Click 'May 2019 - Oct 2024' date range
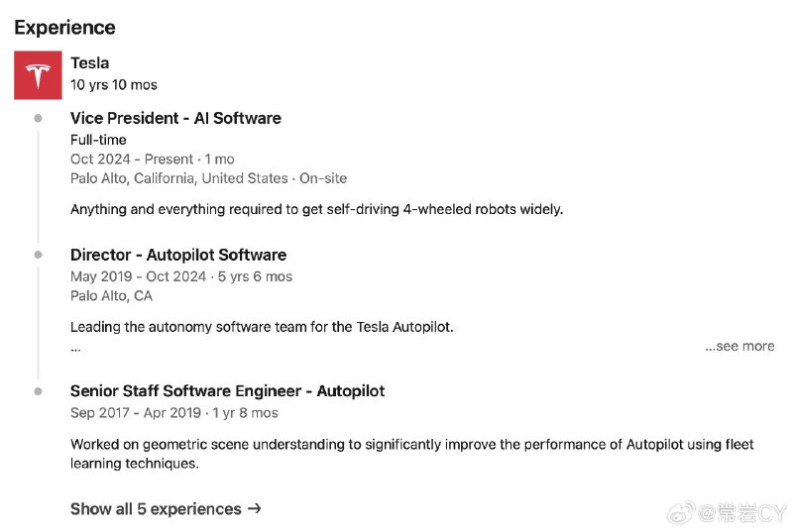 point(138,276)
